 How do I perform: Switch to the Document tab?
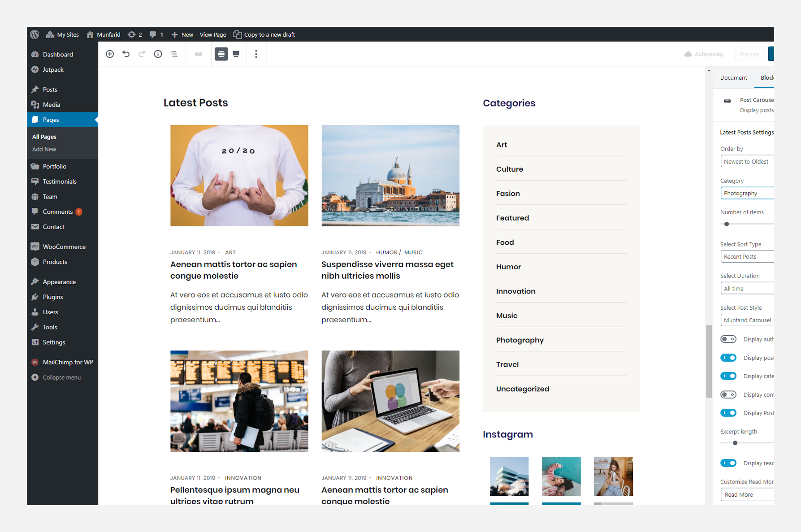pos(733,78)
